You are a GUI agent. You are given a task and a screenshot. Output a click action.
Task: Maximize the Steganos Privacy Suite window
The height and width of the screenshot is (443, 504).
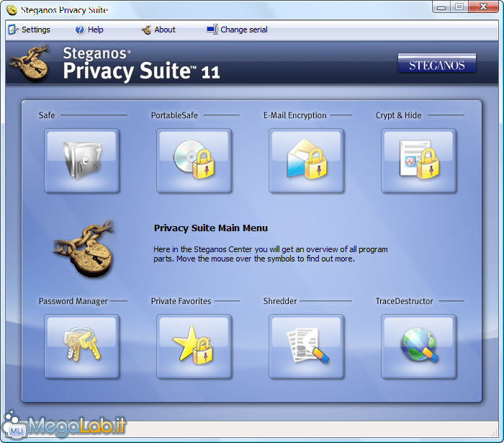459,7
